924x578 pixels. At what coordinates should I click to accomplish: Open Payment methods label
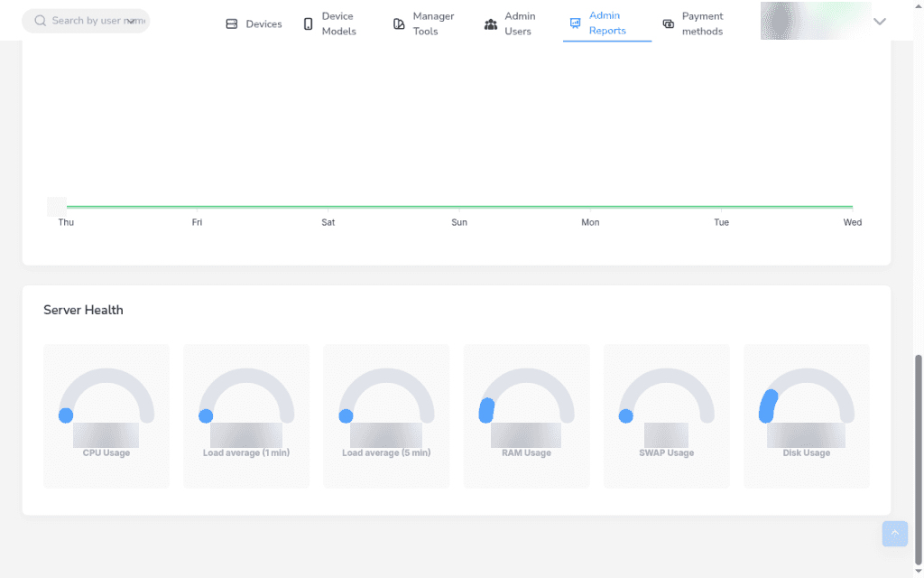point(702,23)
